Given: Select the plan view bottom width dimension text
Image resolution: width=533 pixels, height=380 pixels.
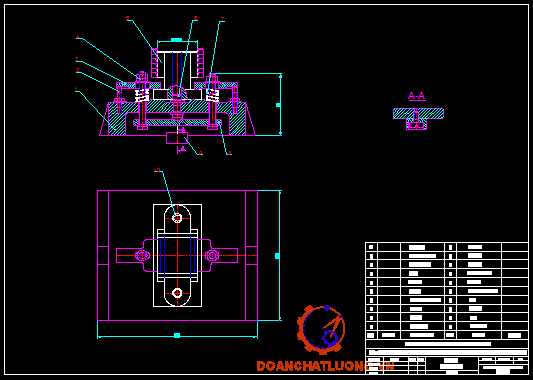Looking at the screenshot, I should [177, 335].
